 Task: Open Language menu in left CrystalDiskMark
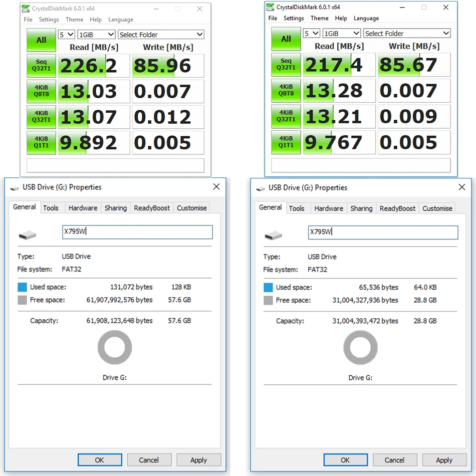[121, 20]
